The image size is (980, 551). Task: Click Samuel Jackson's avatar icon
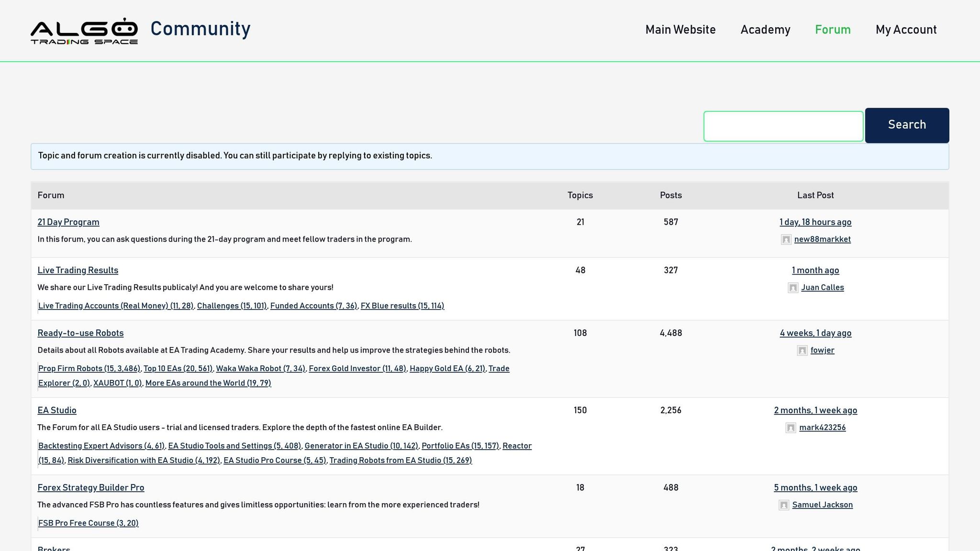(784, 505)
